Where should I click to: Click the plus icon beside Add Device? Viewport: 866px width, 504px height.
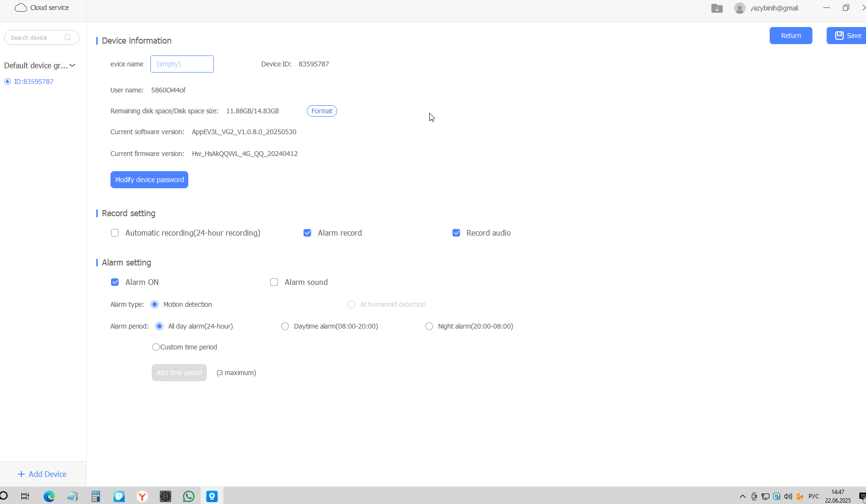tap(21, 474)
